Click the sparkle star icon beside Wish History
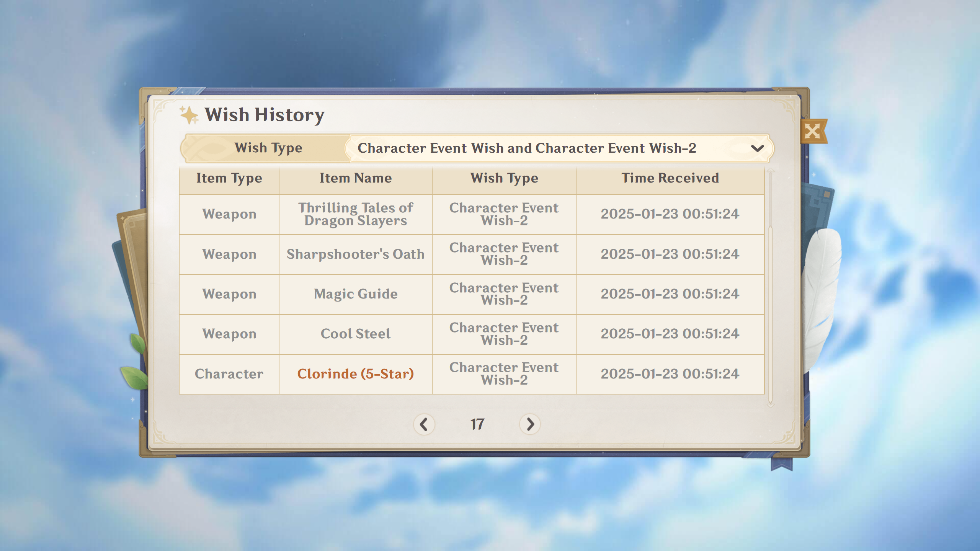This screenshot has height=551, width=980. point(189,115)
